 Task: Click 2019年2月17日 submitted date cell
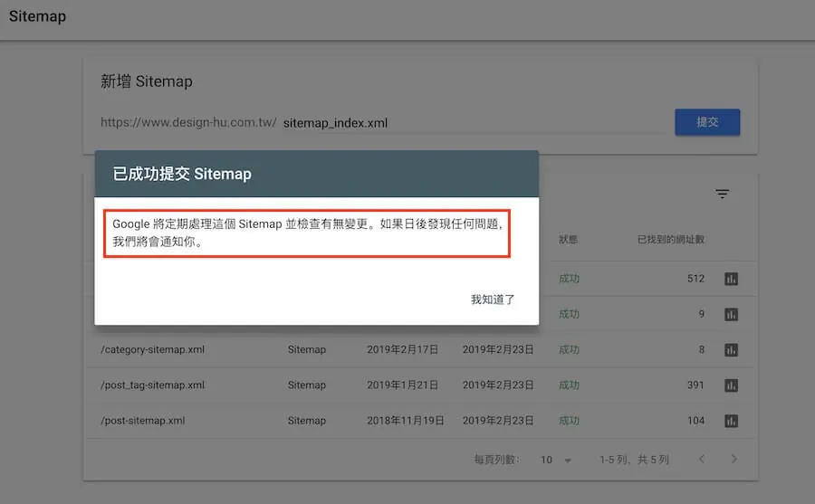(402, 349)
